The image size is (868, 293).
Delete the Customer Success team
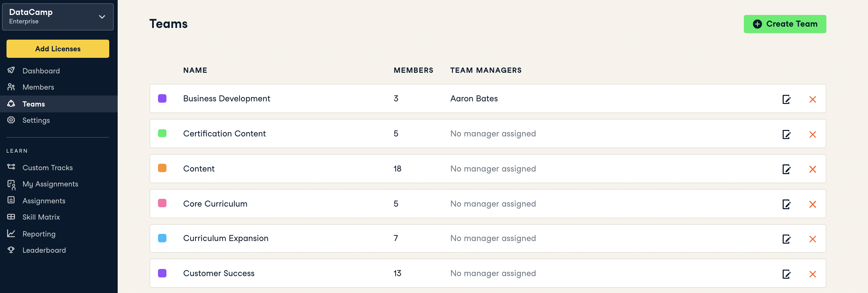(x=812, y=274)
